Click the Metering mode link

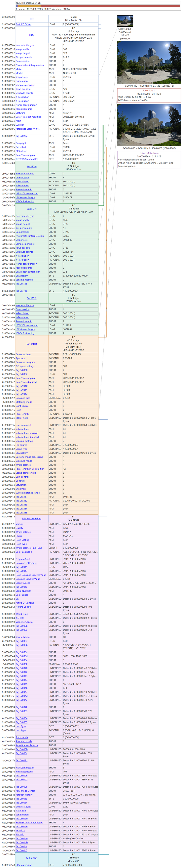point(24,402)
